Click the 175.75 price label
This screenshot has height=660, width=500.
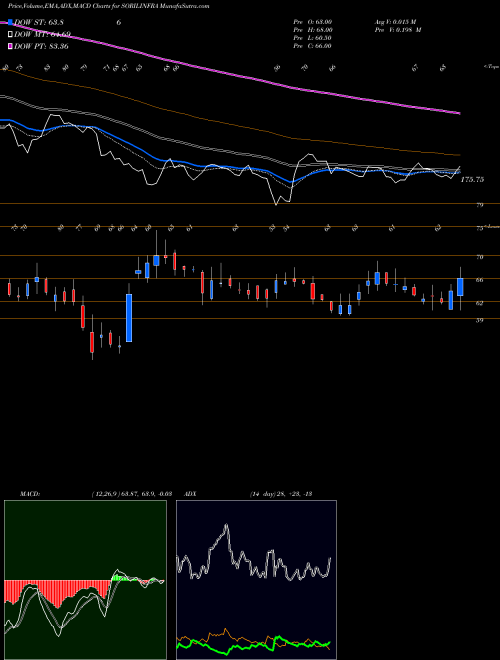click(x=472, y=180)
